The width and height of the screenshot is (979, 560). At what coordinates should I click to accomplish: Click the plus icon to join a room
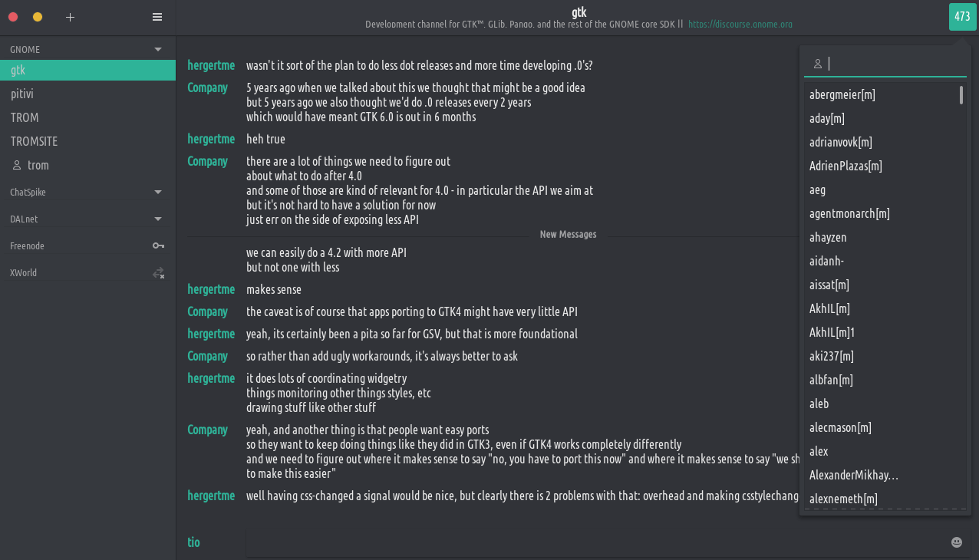[70, 17]
